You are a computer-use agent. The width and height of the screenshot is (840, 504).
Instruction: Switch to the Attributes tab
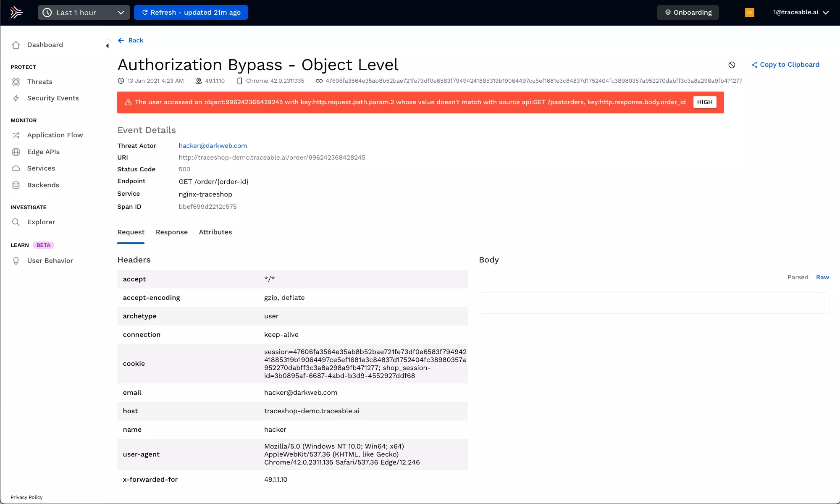(x=215, y=232)
